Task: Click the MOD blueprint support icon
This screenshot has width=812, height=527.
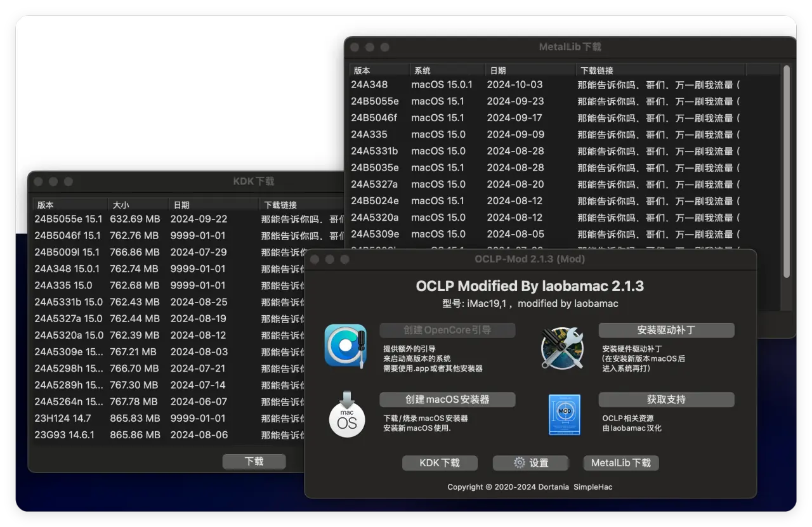Action: (x=565, y=415)
